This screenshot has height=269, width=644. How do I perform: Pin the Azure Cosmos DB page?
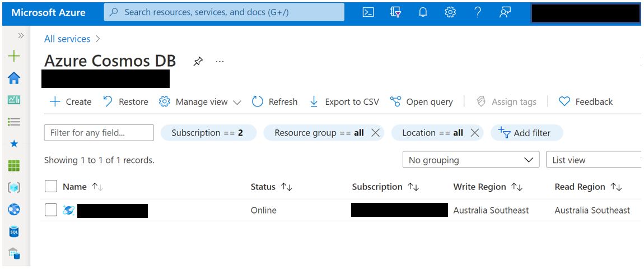click(198, 62)
